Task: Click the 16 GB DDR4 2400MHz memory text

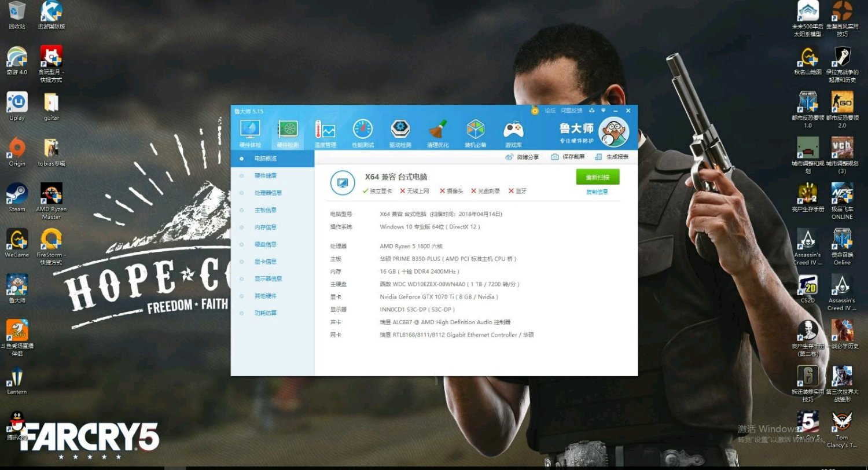Action: pos(420,271)
